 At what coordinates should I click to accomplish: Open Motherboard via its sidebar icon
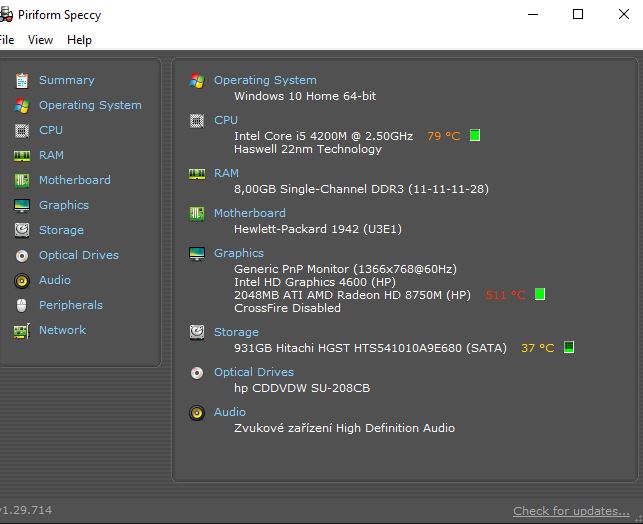coord(22,180)
